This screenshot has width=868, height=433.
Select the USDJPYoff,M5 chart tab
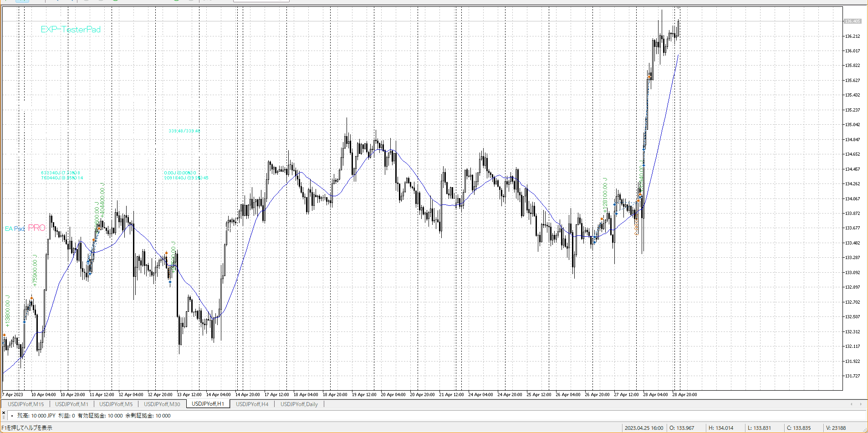click(116, 404)
